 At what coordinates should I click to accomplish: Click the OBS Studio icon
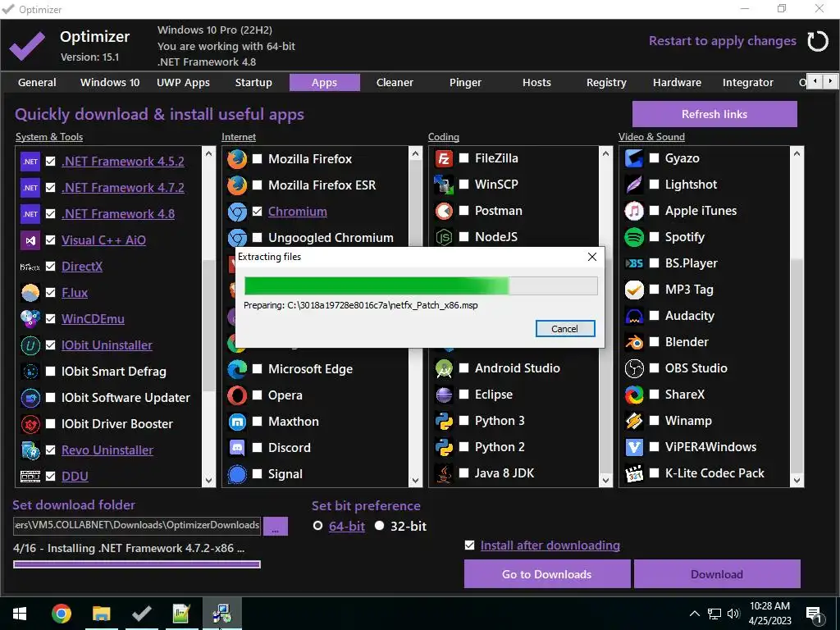click(x=634, y=368)
